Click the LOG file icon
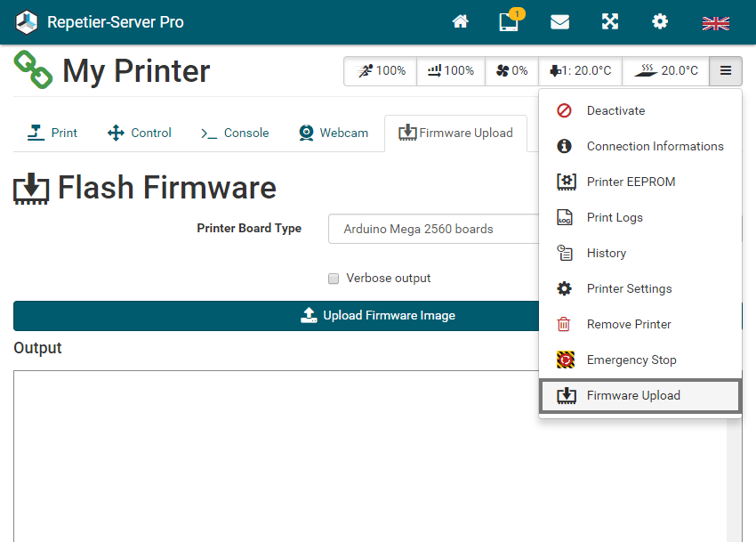The width and height of the screenshot is (756, 542). [565, 218]
